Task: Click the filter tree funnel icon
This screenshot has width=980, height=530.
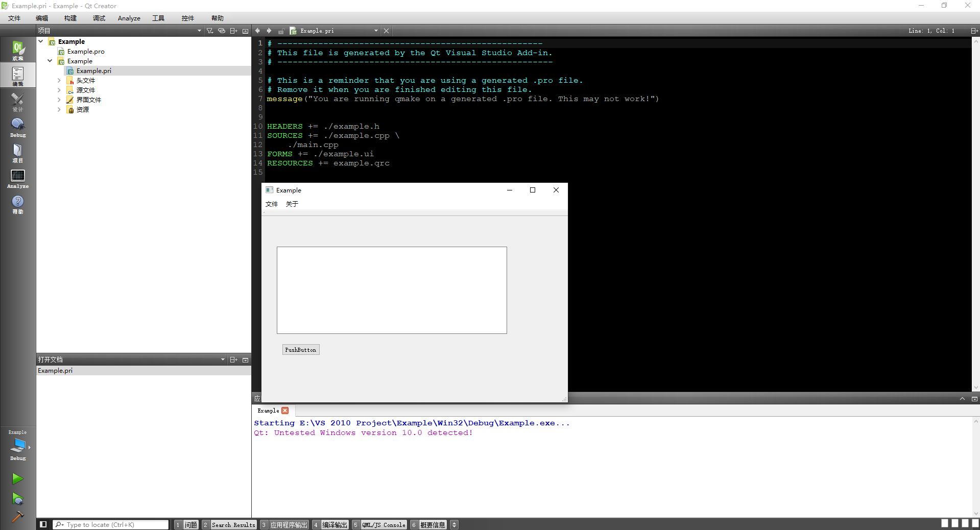Action: click(x=209, y=31)
